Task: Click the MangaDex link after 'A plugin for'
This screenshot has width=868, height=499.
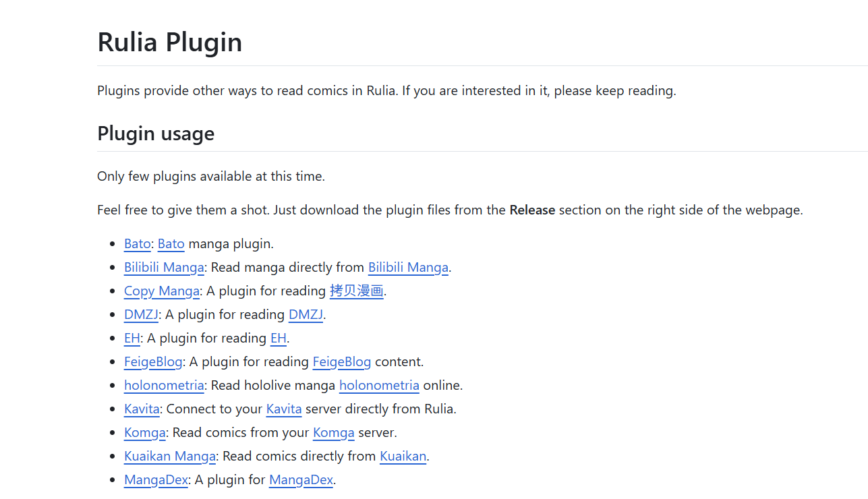Action: [301, 480]
